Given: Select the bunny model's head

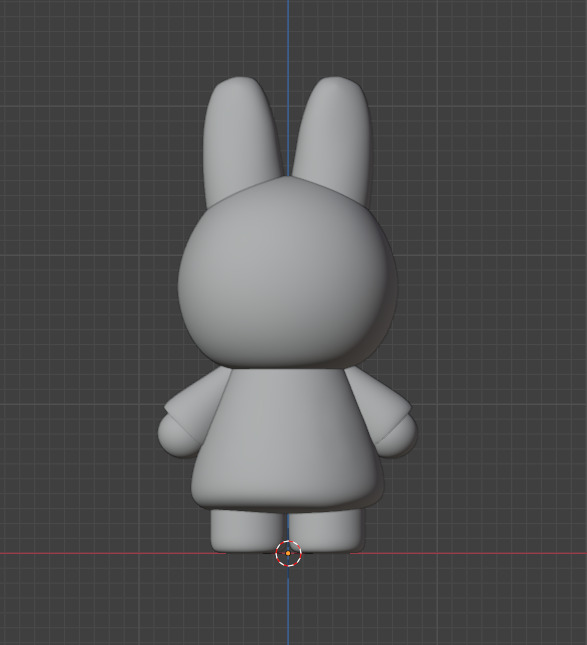Looking at the screenshot, I should point(288,272).
